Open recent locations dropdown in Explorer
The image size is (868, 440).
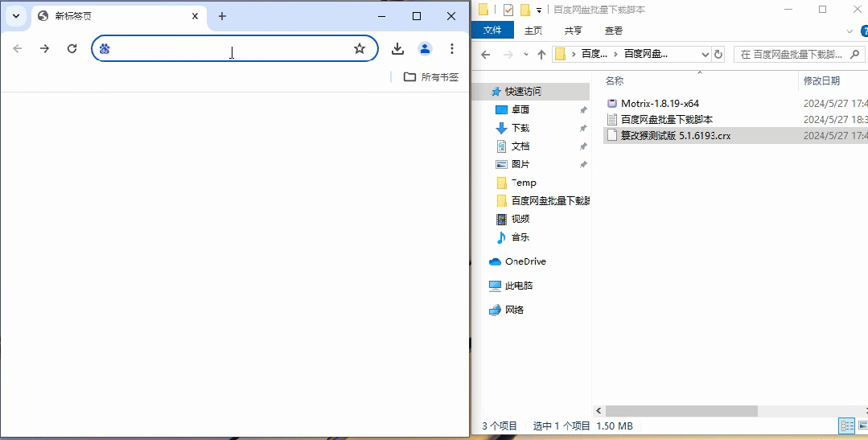click(526, 54)
